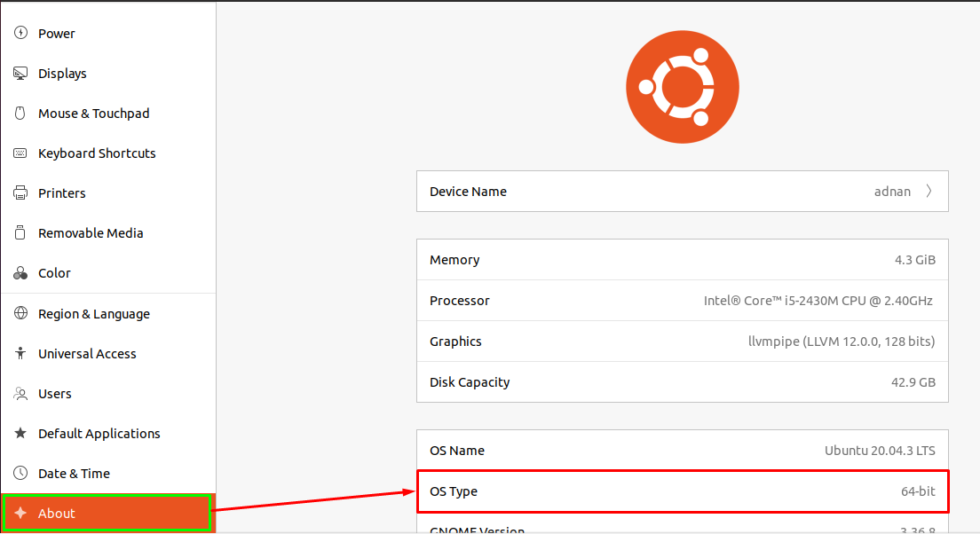Click the Users silhouette icon
980x534 pixels.
[20, 394]
